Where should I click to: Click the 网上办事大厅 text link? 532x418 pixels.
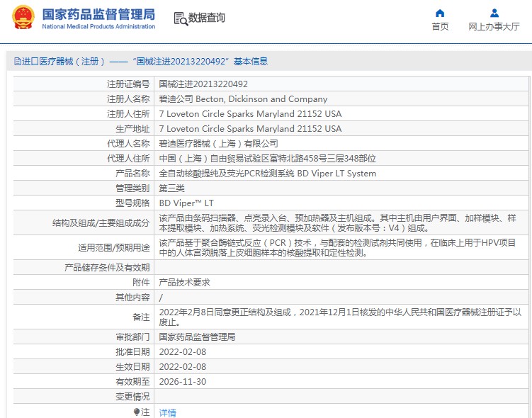pyautogui.click(x=494, y=26)
